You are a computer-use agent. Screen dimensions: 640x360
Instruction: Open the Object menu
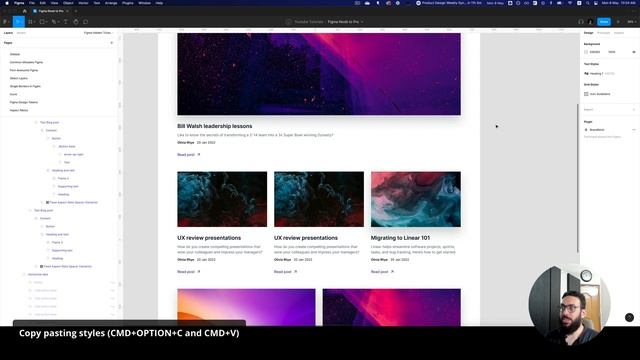(x=68, y=3)
